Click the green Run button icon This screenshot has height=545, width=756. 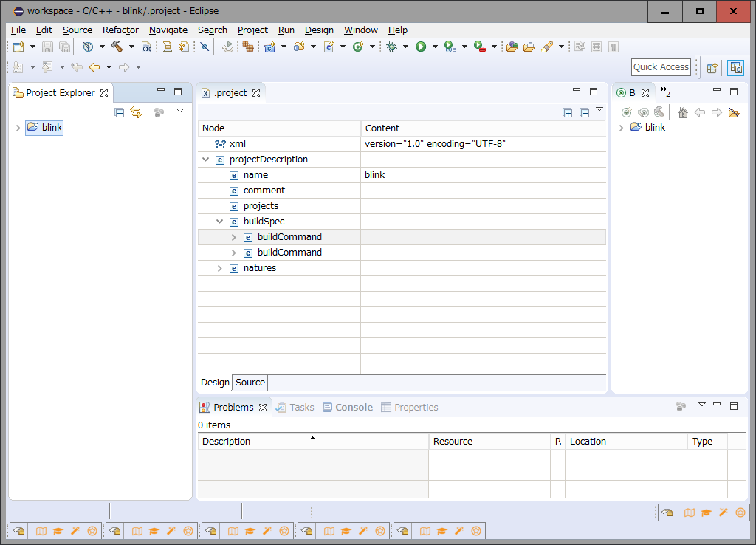pyautogui.click(x=421, y=47)
